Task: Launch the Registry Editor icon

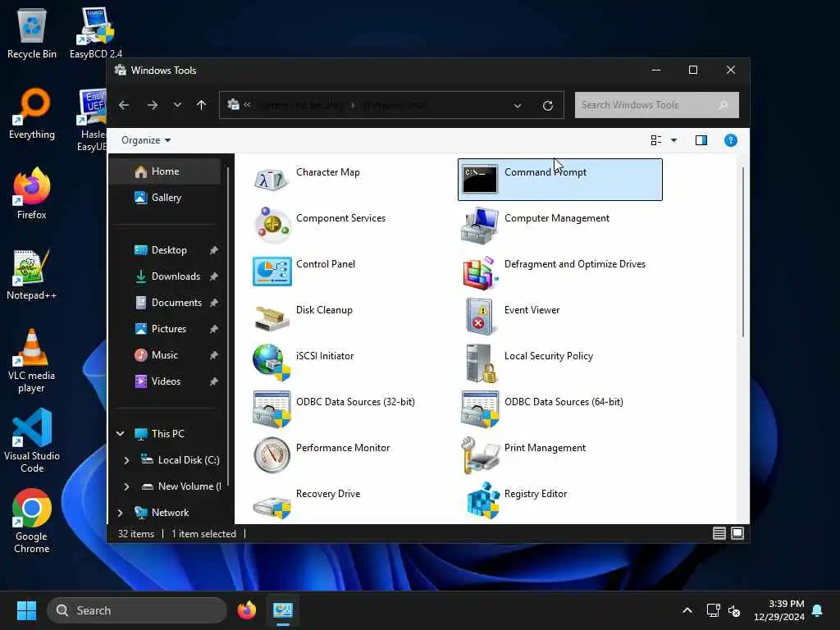Action: tap(482, 500)
